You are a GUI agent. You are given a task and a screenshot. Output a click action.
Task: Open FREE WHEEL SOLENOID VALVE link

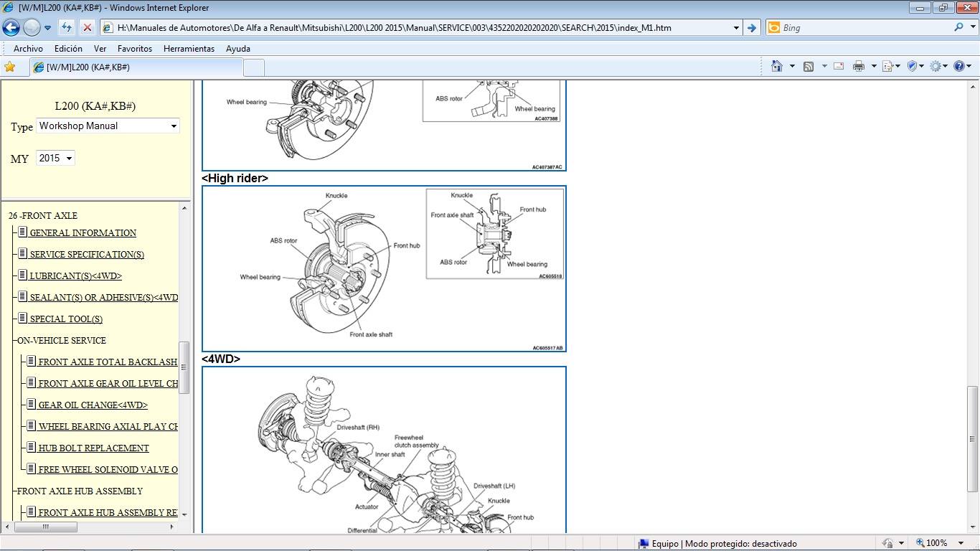[108, 470]
